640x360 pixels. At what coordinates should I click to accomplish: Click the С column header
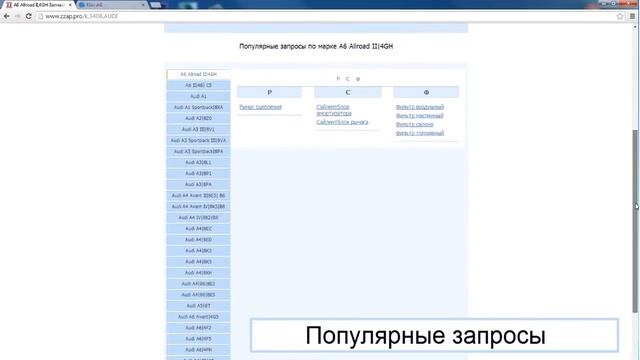[x=348, y=92]
